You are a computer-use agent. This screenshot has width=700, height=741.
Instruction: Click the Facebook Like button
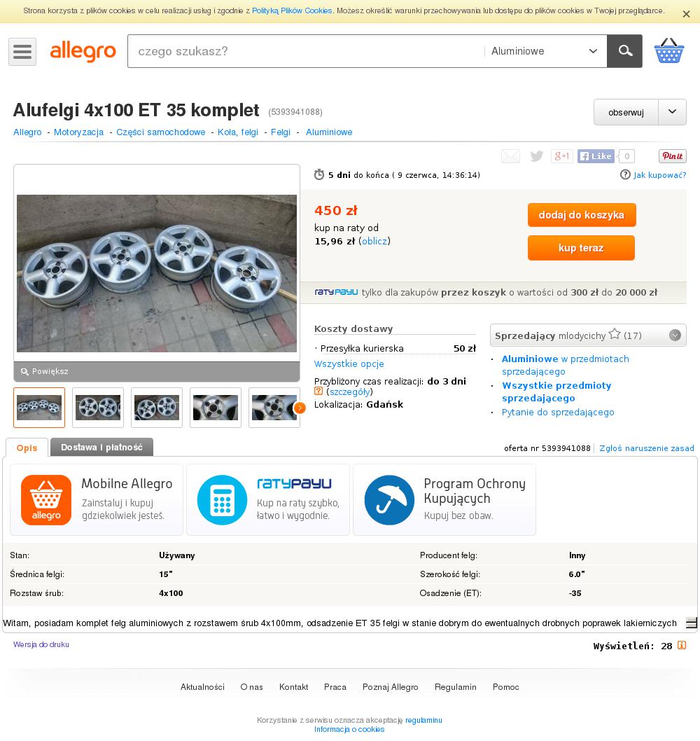pos(596,156)
